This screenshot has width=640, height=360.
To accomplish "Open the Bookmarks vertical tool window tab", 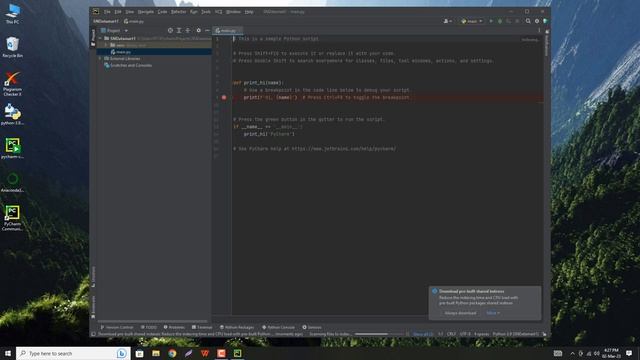I will click(93, 307).
